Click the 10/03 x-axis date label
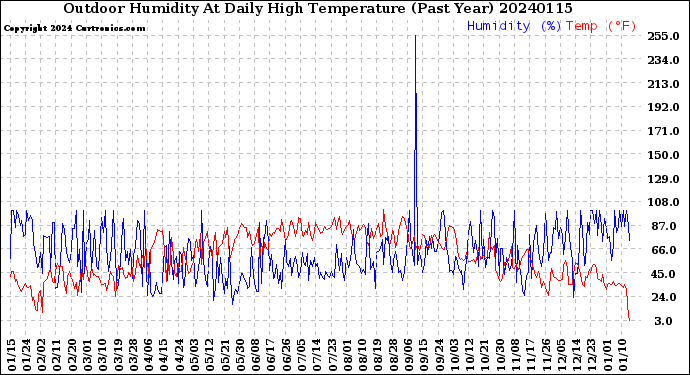The width and height of the screenshot is (690, 375). pos(455,355)
